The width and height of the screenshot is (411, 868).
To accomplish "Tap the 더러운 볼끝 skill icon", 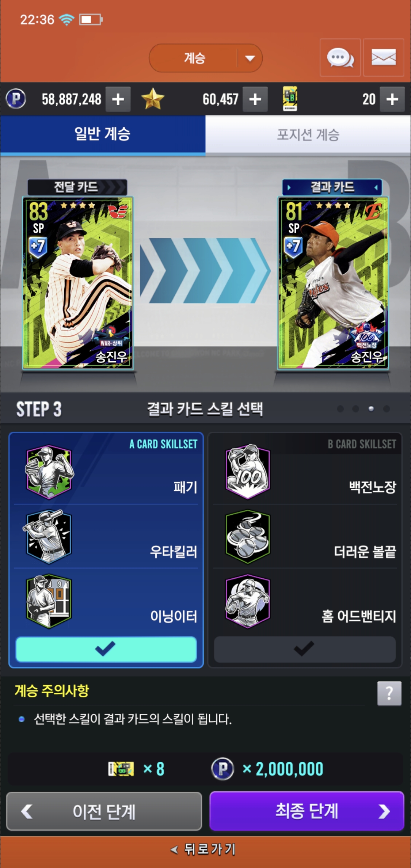I will 248,537.
